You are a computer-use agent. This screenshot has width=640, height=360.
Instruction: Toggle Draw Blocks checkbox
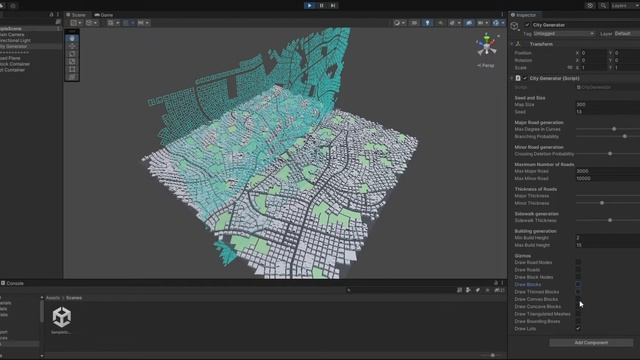(578, 284)
